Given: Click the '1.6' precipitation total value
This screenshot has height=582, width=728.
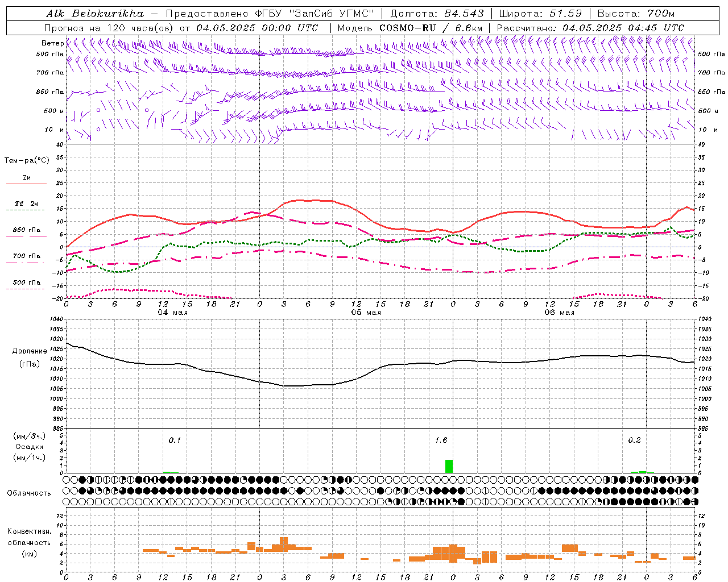Looking at the screenshot, I should point(441,440).
